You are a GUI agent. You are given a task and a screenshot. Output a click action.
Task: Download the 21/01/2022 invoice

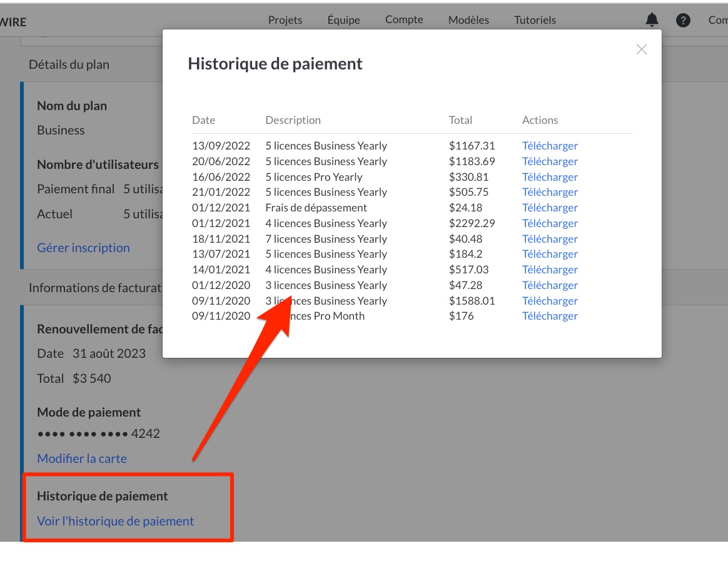tap(550, 192)
